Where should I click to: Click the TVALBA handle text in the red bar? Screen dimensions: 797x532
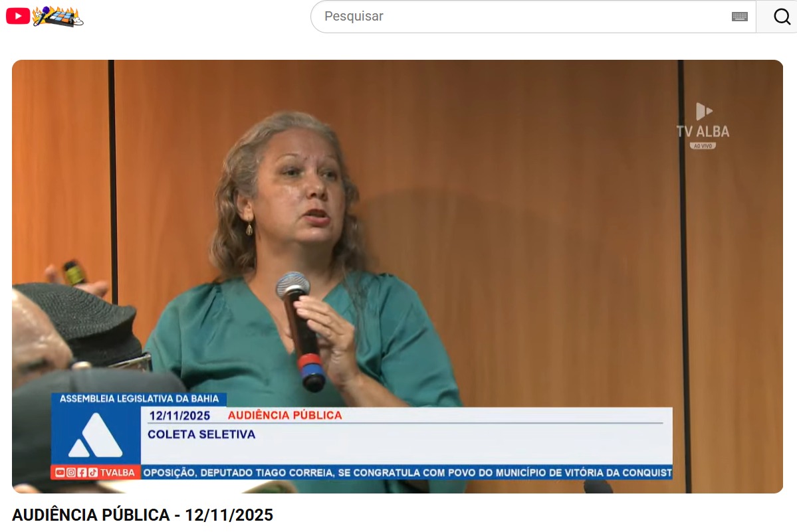pyautogui.click(x=117, y=473)
